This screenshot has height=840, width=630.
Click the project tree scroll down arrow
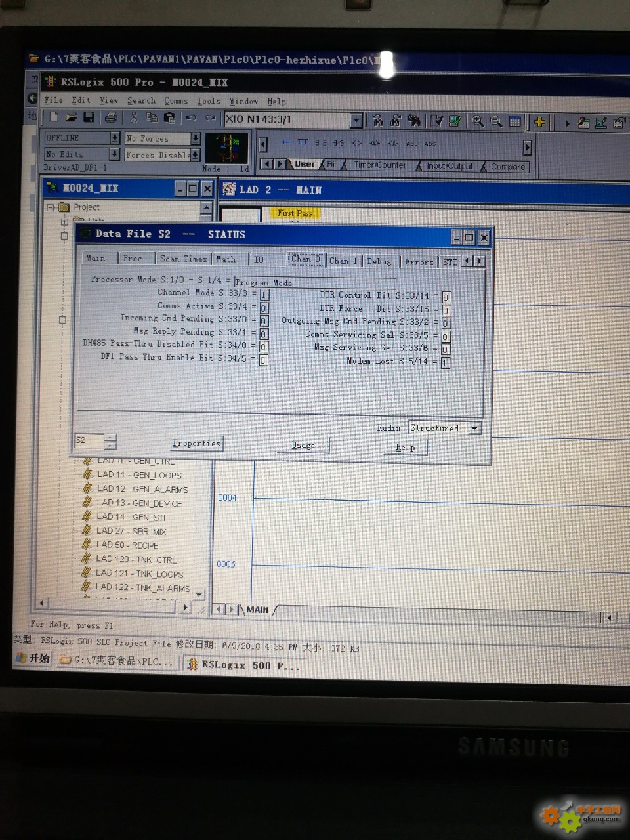click(199, 594)
